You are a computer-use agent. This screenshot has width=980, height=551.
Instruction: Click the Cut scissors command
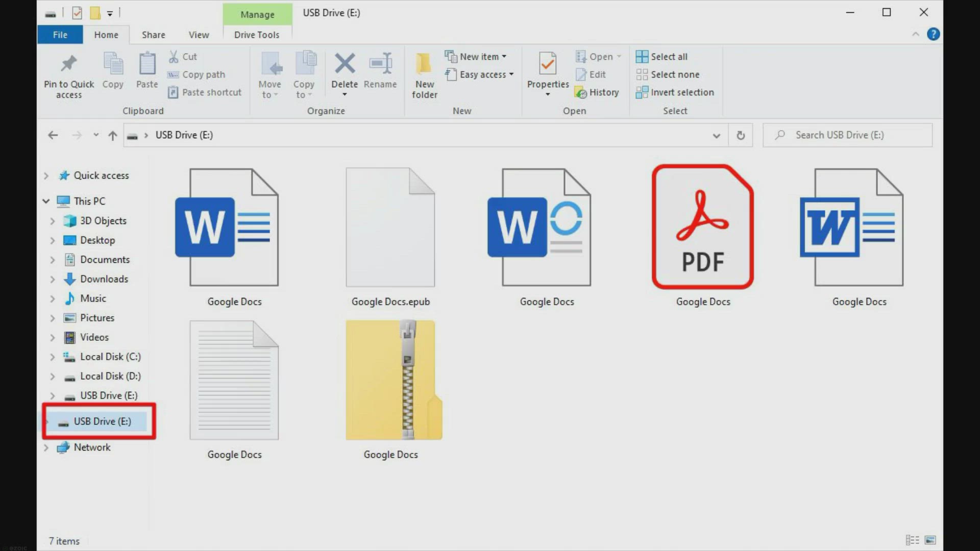(x=183, y=57)
